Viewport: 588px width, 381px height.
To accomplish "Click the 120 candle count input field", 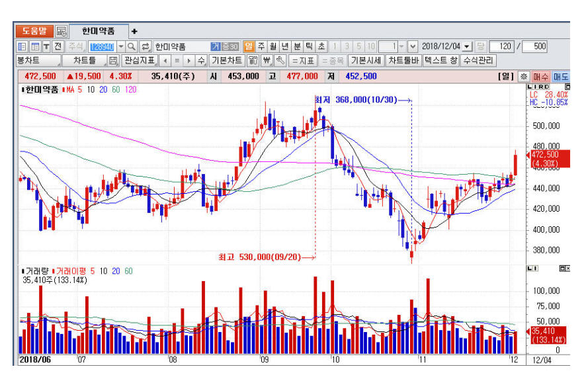I will (x=503, y=47).
